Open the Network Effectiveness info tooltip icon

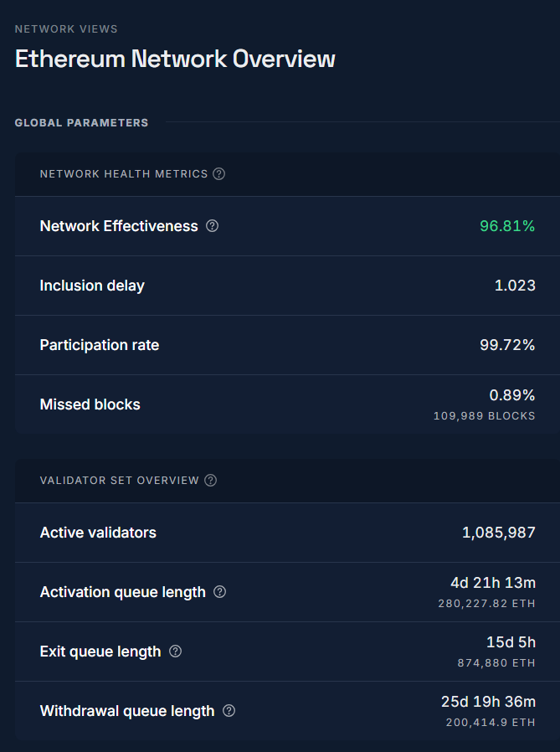coord(212,226)
